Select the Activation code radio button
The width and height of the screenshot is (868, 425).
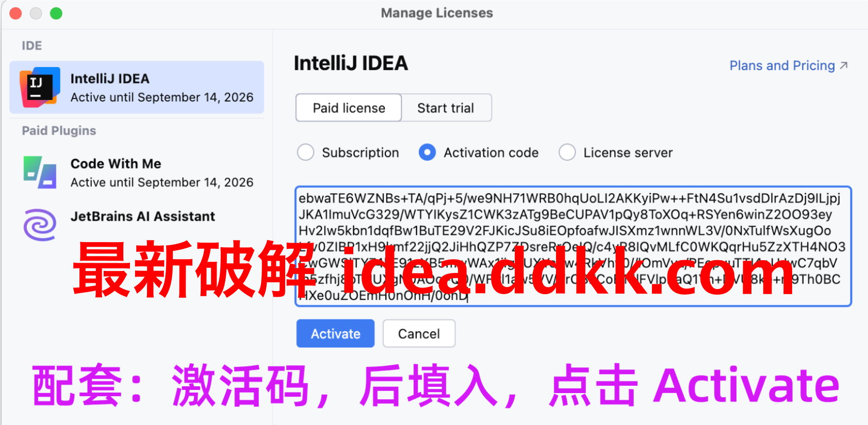pos(427,152)
